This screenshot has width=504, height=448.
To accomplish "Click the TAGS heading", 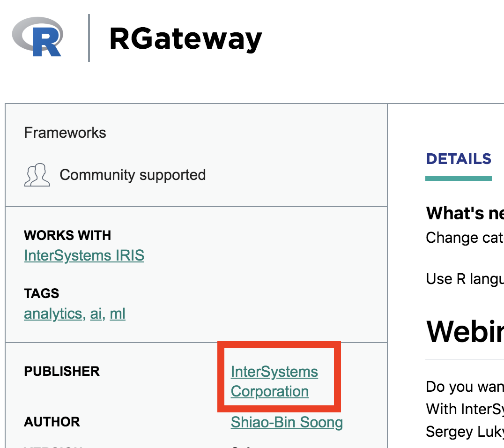I will [42, 293].
